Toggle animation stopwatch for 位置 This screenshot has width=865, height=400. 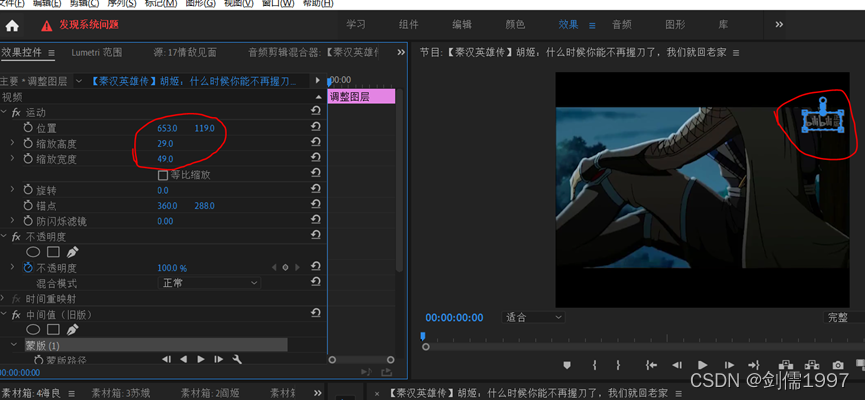(28, 127)
